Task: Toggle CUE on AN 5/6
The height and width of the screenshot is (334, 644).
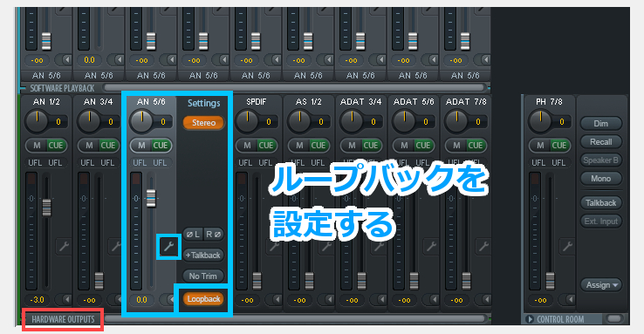Action: (x=161, y=146)
